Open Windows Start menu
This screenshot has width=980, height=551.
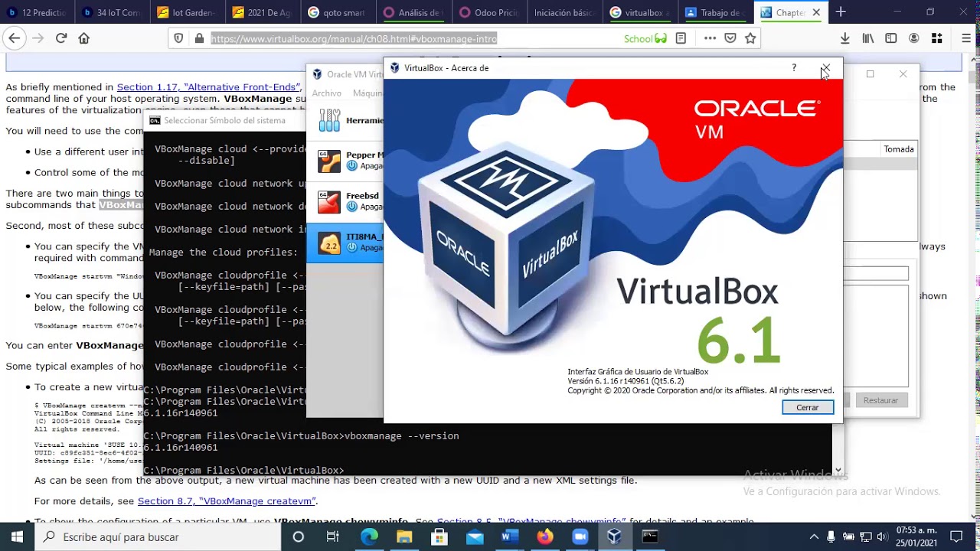pos(17,536)
